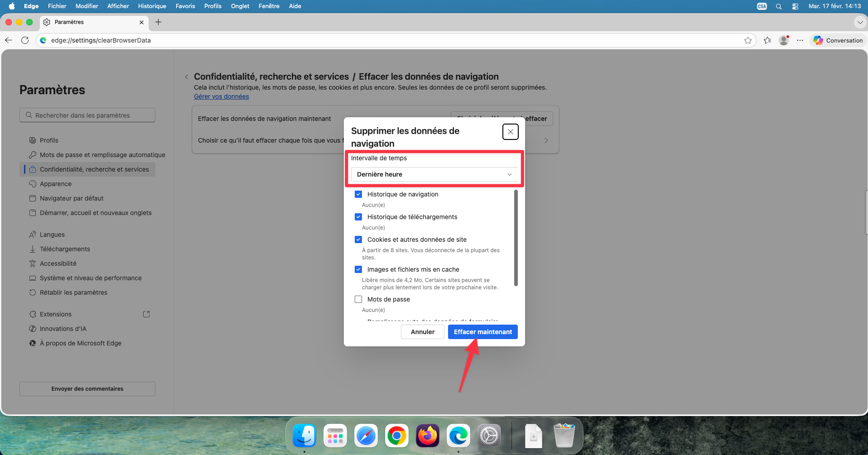The width and height of the screenshot is (868, 455).
Task: Open the Téléchargements settings section
Action: 87,249
